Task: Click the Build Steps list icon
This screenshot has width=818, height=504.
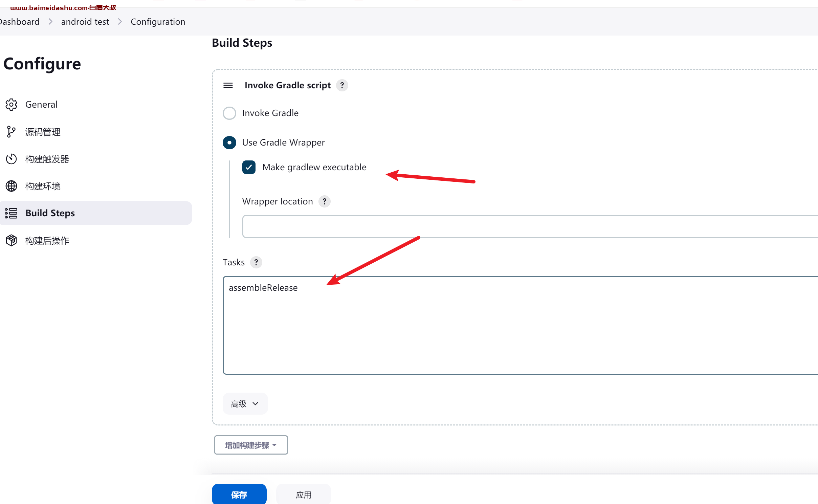Action: tap(11, 213)
